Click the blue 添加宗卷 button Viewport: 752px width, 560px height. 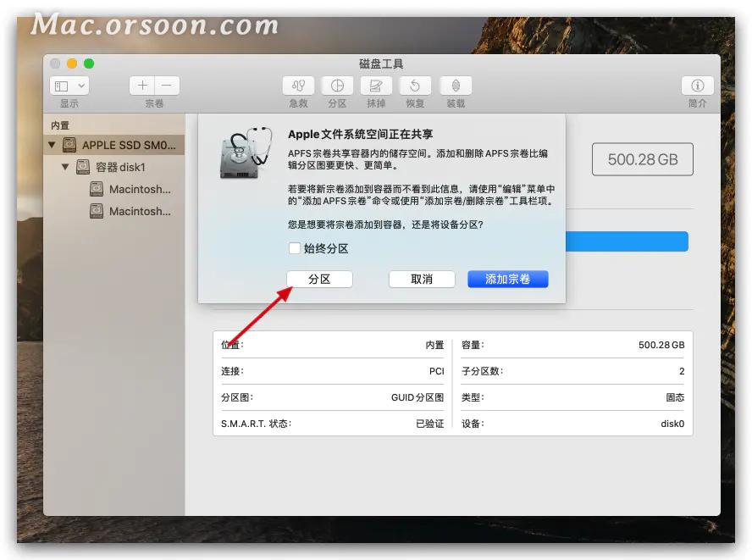pyautogui.click(x=507, y=279)
